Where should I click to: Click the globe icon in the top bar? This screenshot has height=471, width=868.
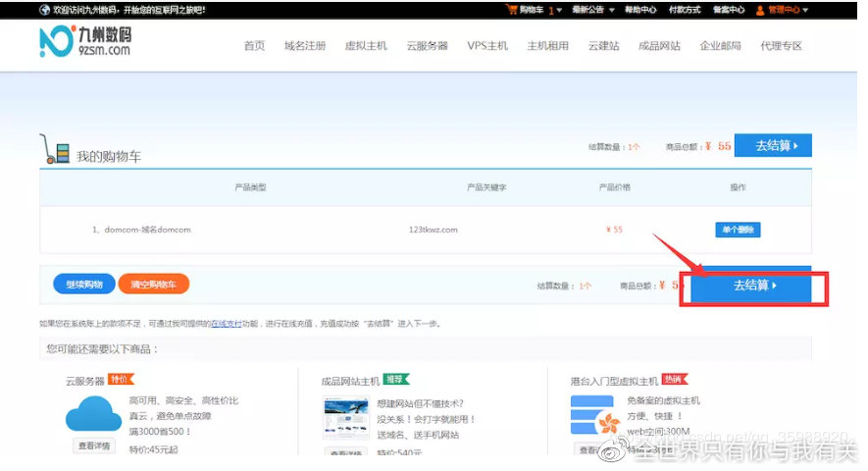pyautogui.click(x=45, y=10)
